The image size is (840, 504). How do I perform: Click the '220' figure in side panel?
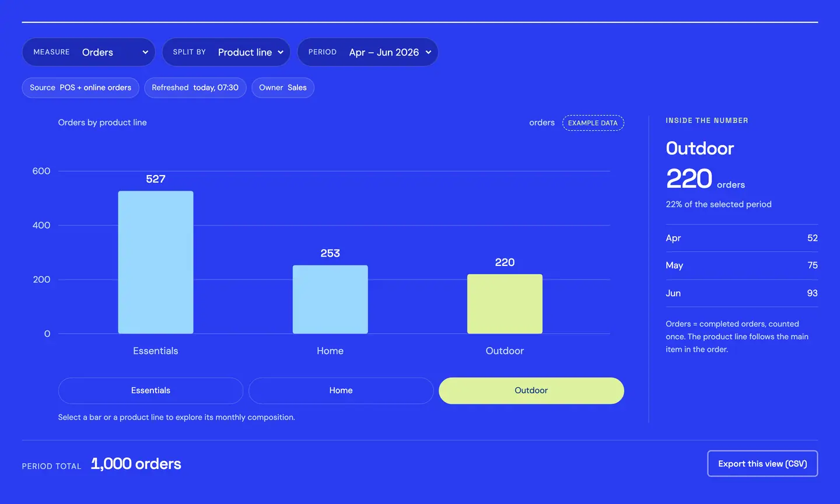tap(689, 178)
